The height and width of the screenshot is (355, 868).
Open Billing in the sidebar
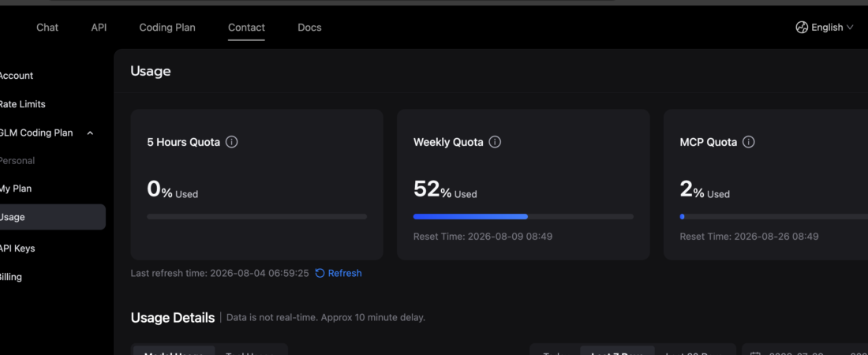point(10,278)
